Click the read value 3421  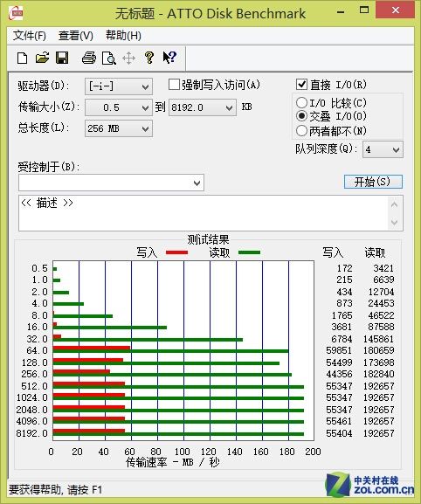(x=383, y=268)
